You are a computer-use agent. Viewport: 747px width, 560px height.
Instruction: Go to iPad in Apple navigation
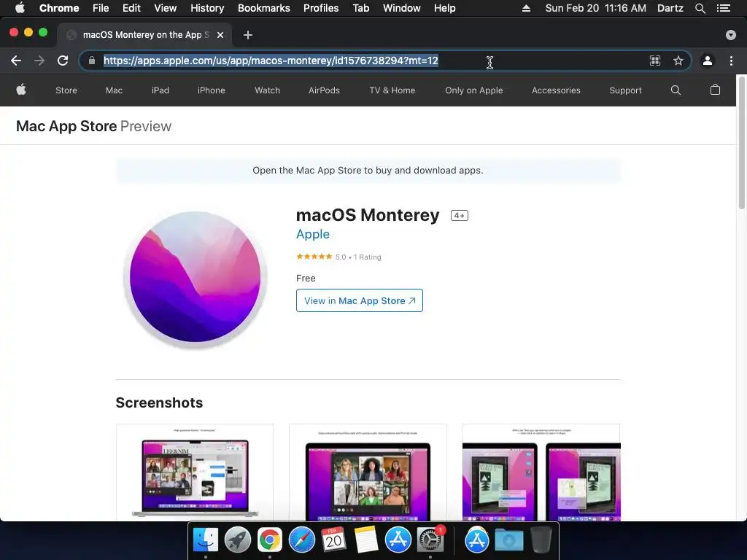[x=160, y=90]
